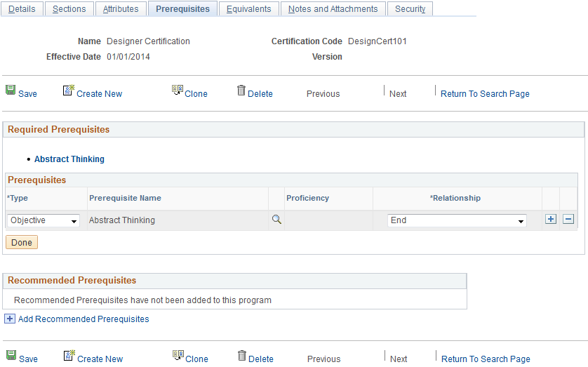Open the Equivalents tab
The height and width of the screenshot is (367, 588).
(248, 8)
